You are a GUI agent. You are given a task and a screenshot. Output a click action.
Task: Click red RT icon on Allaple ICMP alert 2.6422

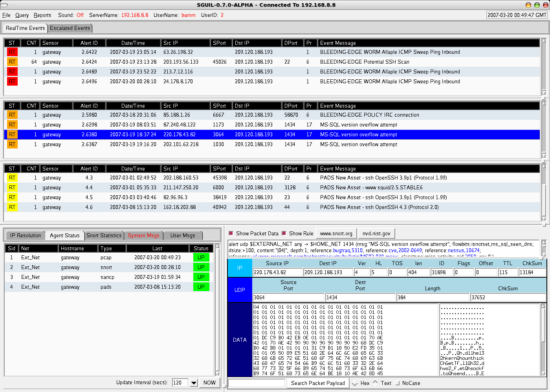[x=12, y=52]
